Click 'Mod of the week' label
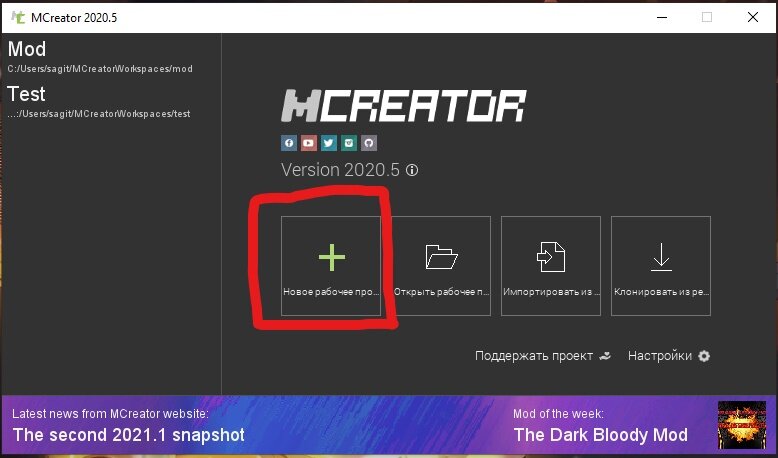Viewport: 778px width, 458px height. pyautogui.click(x=558, y=414)
